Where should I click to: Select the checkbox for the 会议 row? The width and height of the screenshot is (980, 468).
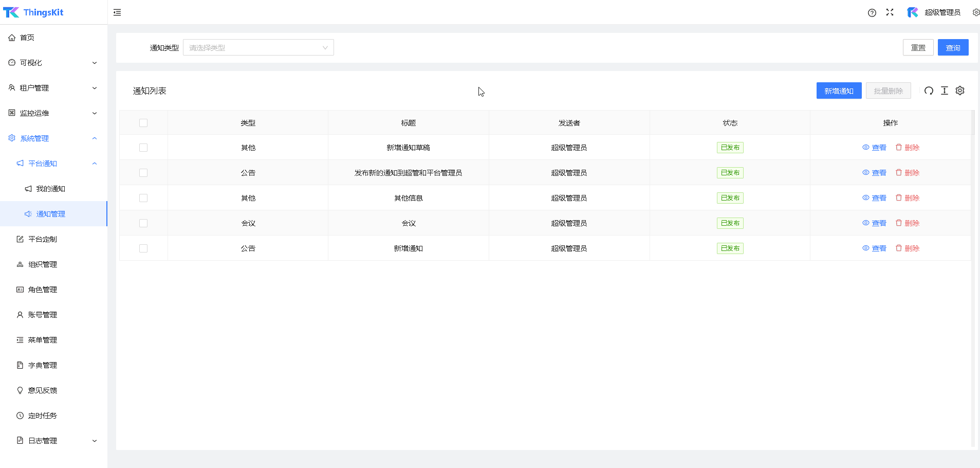pyautogui.click(x=143, y=223)
